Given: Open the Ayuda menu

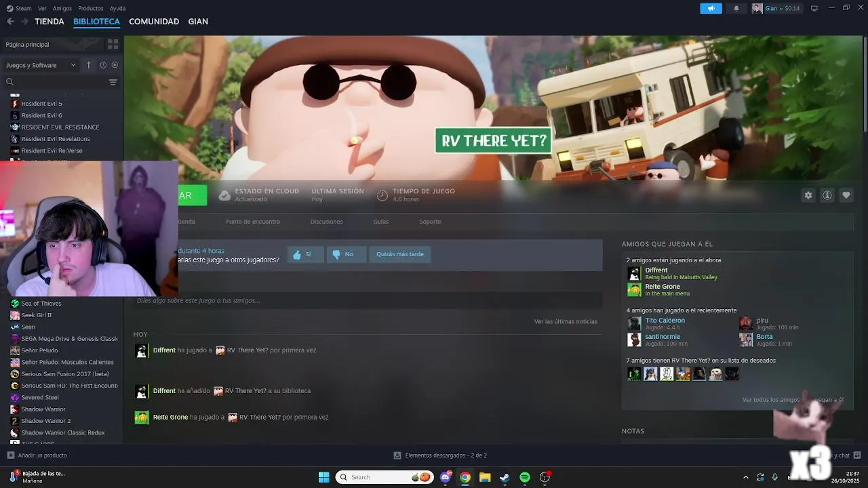Looking at the screenshot, I should point(117,8).
